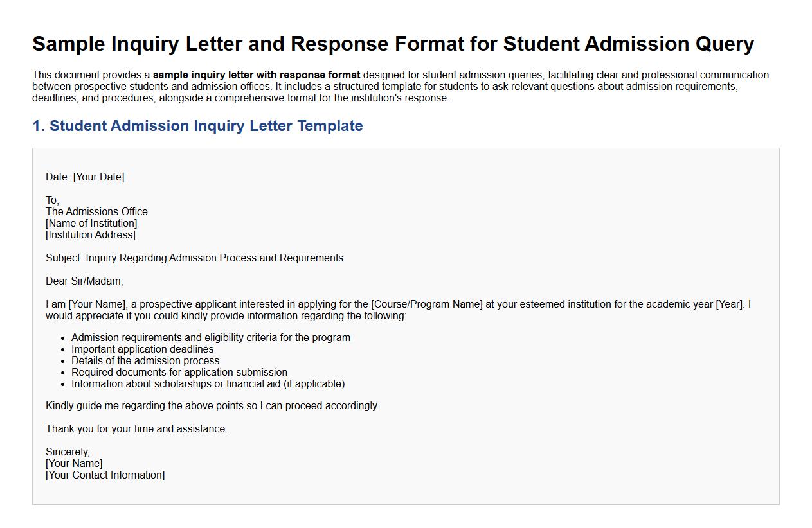Click the bold "sample inquiry letter with response format" text
The width and height of the screenshot is (812, 528).
(257, 75)
